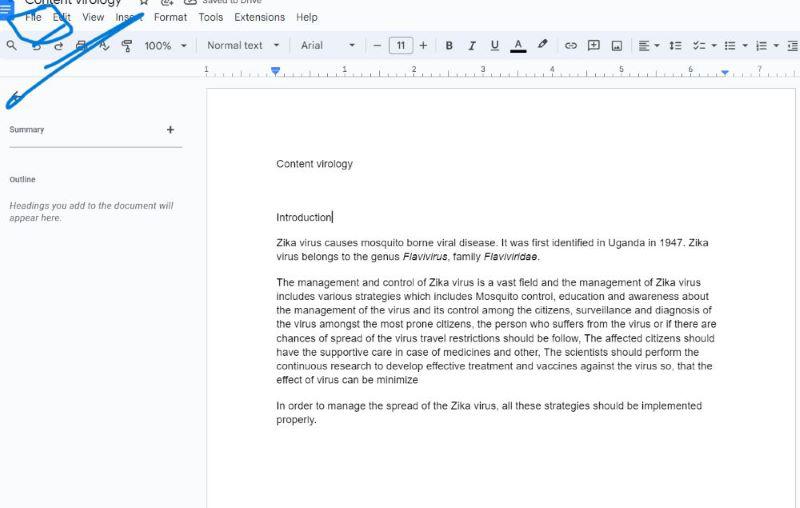
Task: Click the font size field showing 11
Action: (x=401, y=45)
